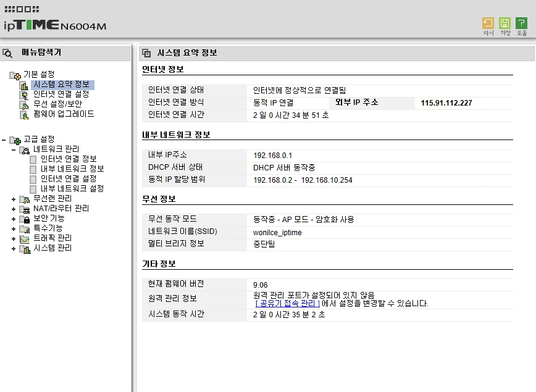The width and height of the screenshot is (536, 392).
Task: Click the 시스템 요약 정보 chart icon in menu
Action: pos(24,85)
